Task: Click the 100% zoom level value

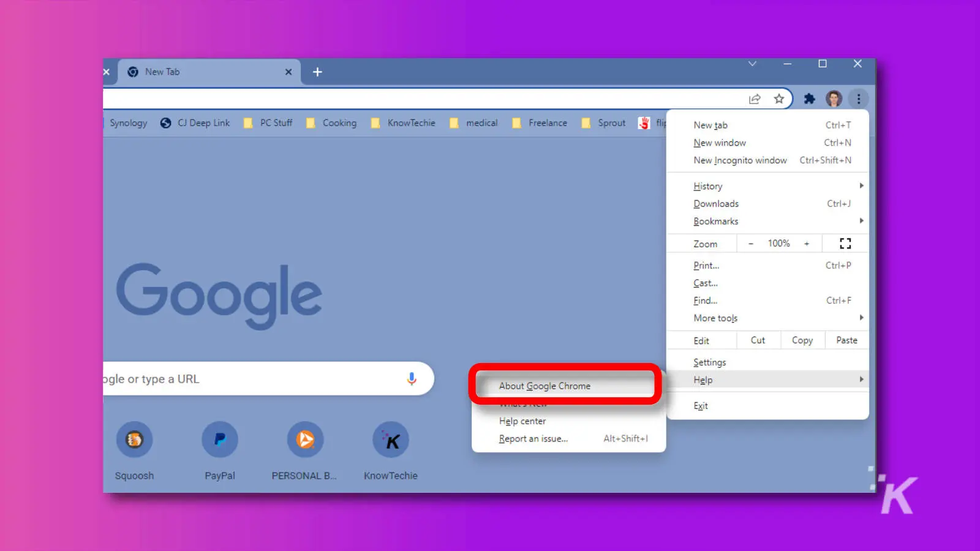Action: [x=778, y=244]
